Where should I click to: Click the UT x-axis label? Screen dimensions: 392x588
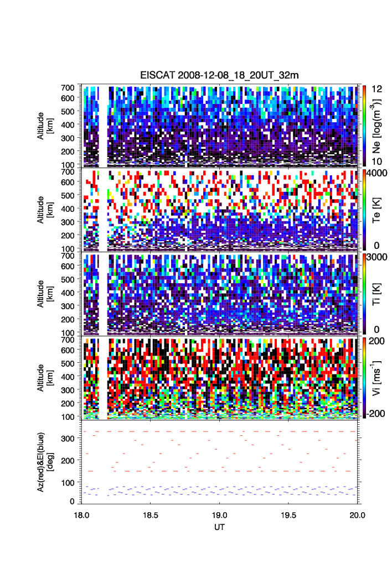pos(220,527)
